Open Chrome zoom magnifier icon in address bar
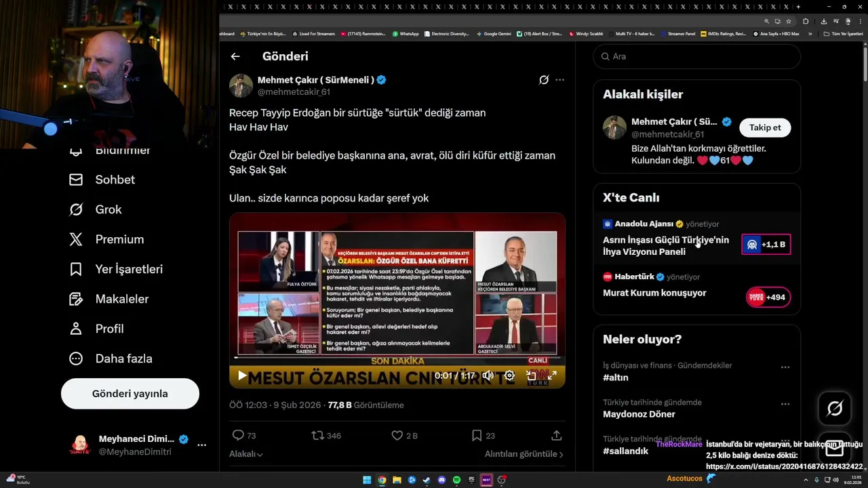The image size is (868, 488). (x=767, y=21)
